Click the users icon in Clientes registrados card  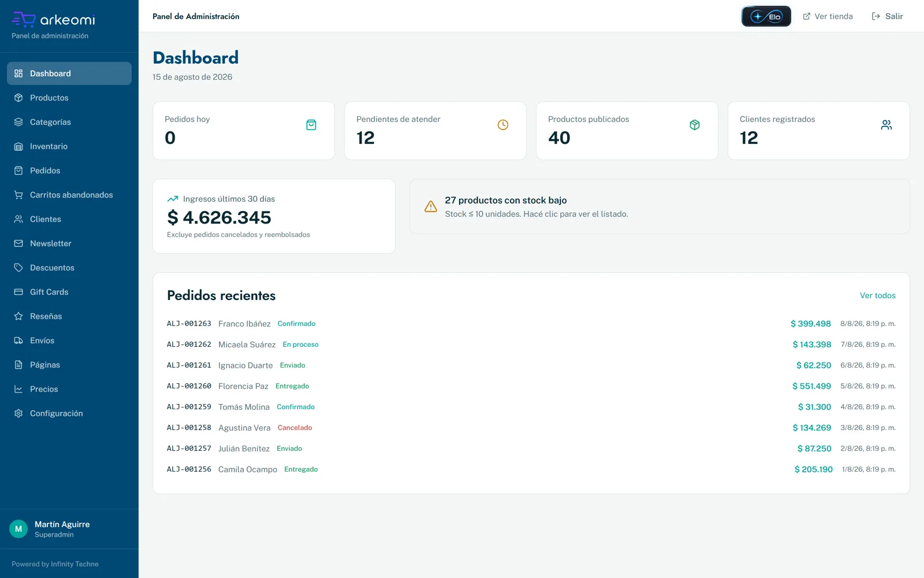886,125
